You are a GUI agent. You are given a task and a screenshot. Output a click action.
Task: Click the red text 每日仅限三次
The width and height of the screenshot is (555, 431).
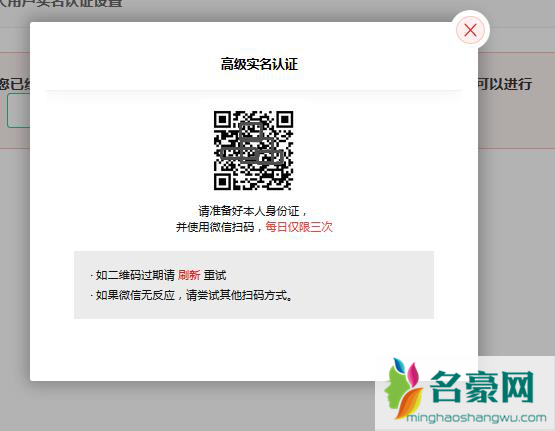pos(299,227)
